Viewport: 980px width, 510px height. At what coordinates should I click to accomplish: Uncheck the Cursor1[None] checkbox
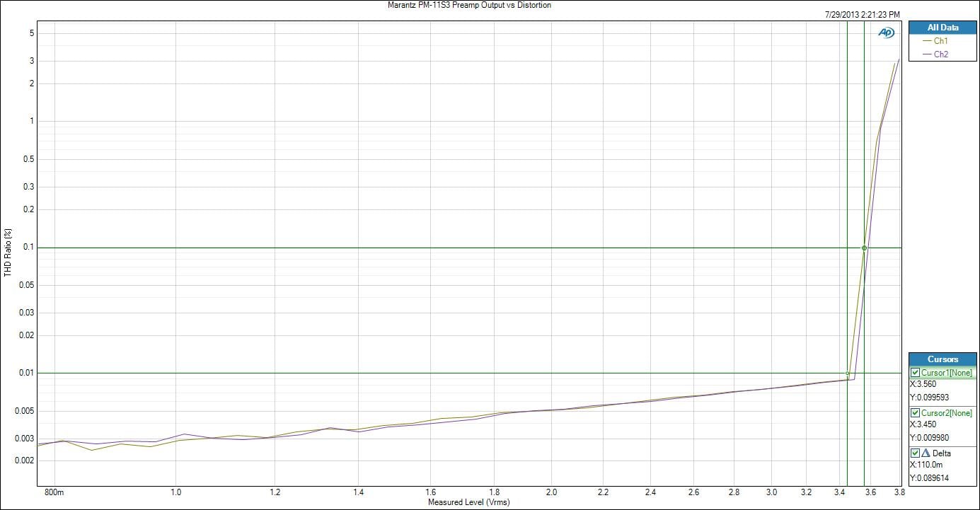pyautogui.click(x=916, y=373)
